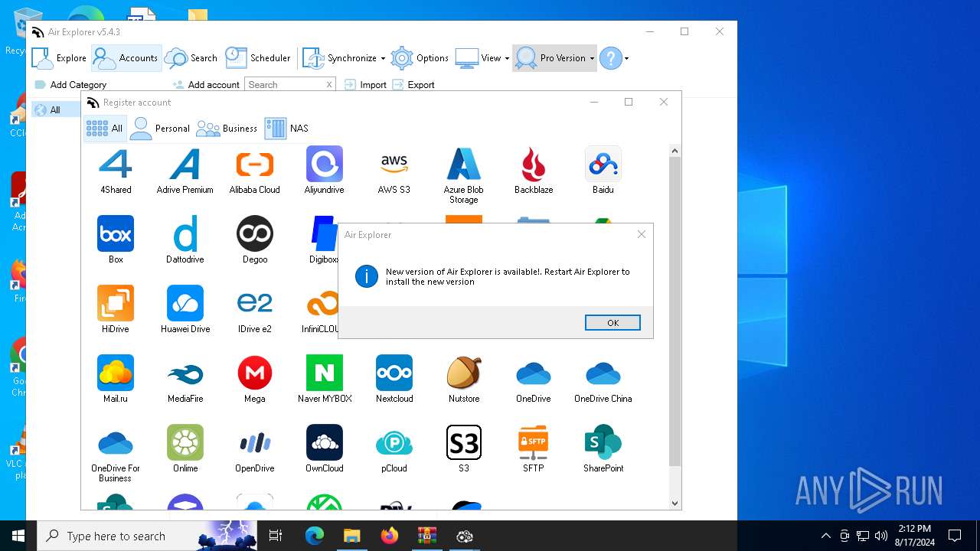
Task: Click Export accounts
Action: (413, 85)
